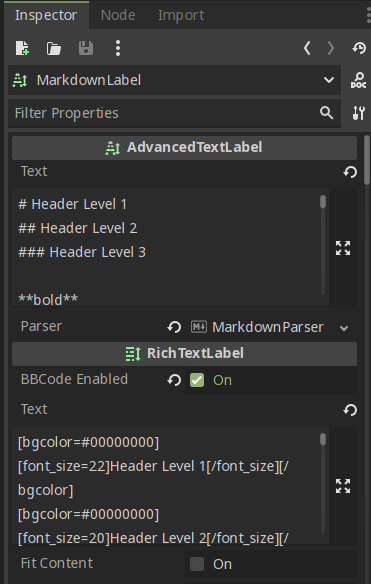Disable the BBCode Enabled checkbox
The width and height of the screenshot is (371, 584).
pyautogui.click(x=197, y=380)
